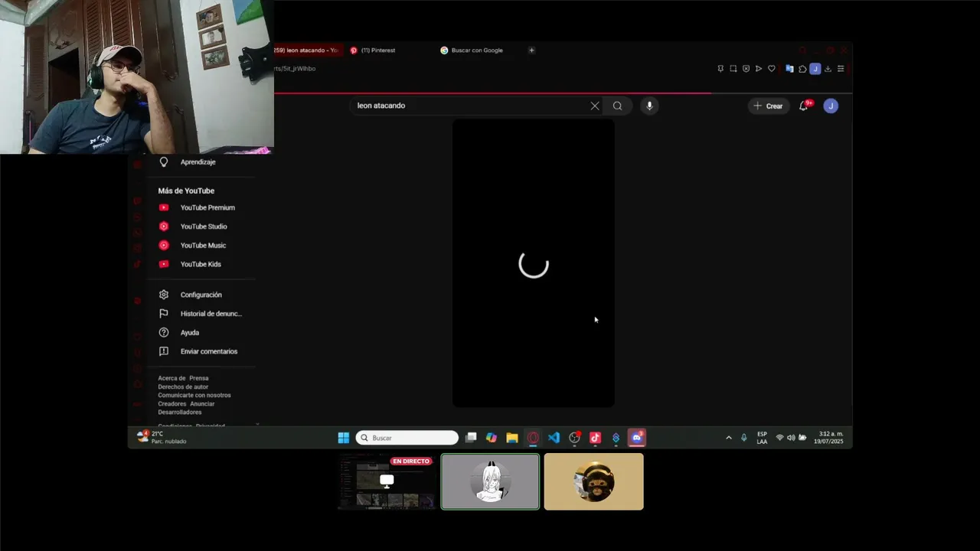This screenshot has width=980, height=551.
Task: Click the Opera player flow icon
Action: pos(759,69)
